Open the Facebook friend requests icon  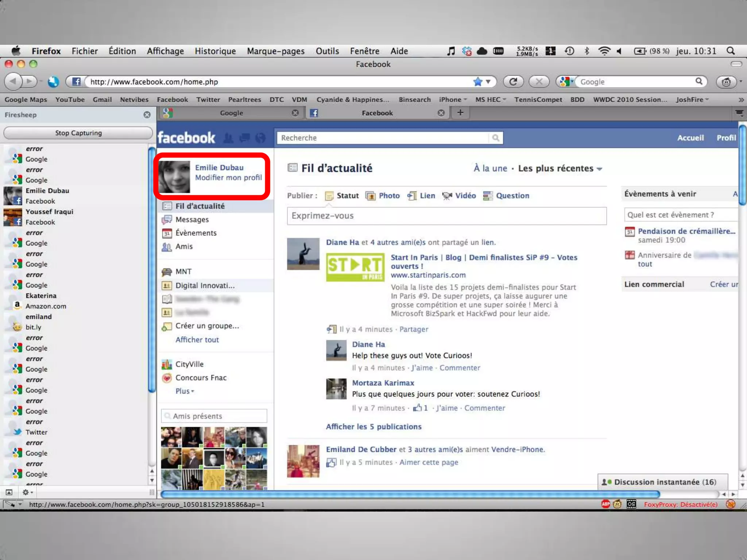tap(229, 138)
